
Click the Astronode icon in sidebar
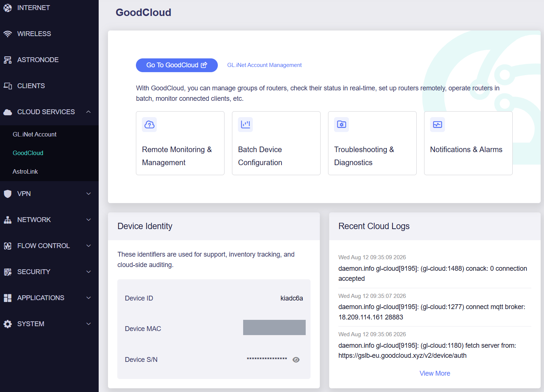tap(7, 60)
